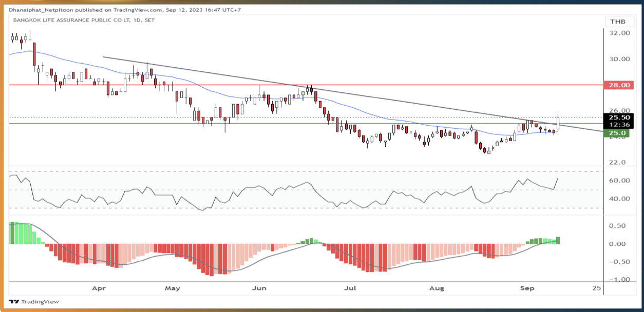Click the green 25.0 price label

point(616,133)
